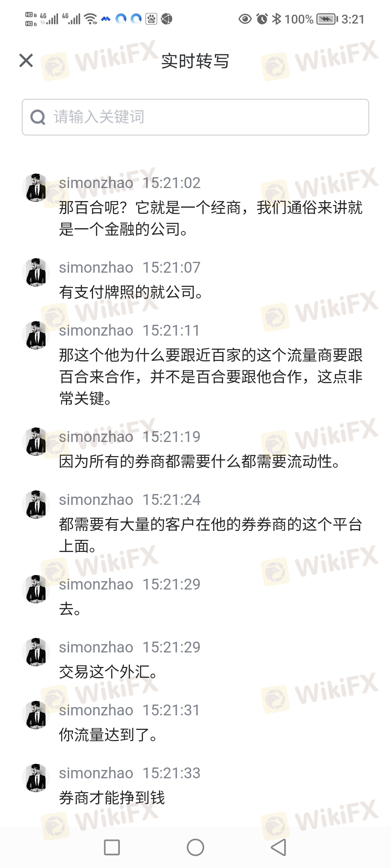
Task: Focus the 请输入关键词 keyword search field
Action: [195, 117]
